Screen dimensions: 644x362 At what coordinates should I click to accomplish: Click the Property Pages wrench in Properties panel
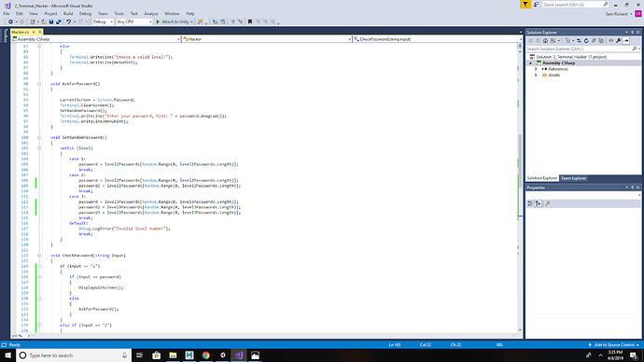[x=548, y=203]
